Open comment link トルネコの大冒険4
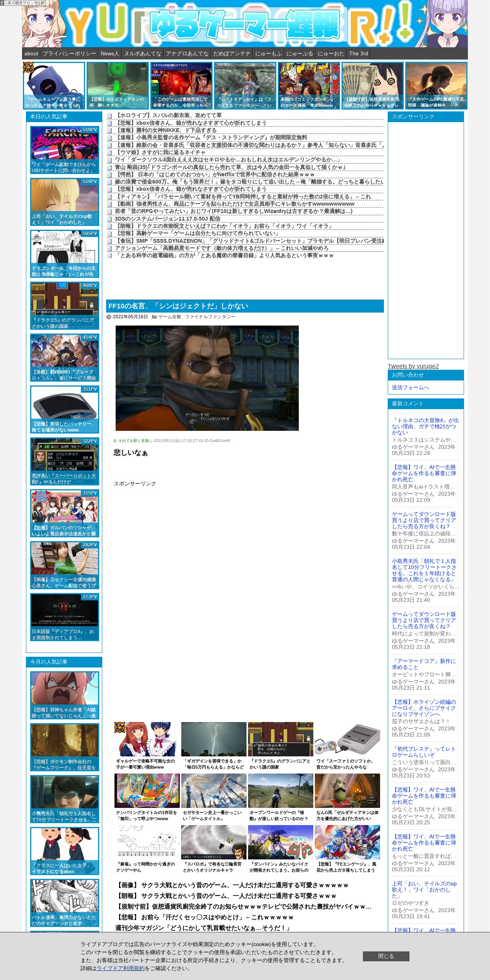The image size is (490, 980). click(x=426, y=426)
